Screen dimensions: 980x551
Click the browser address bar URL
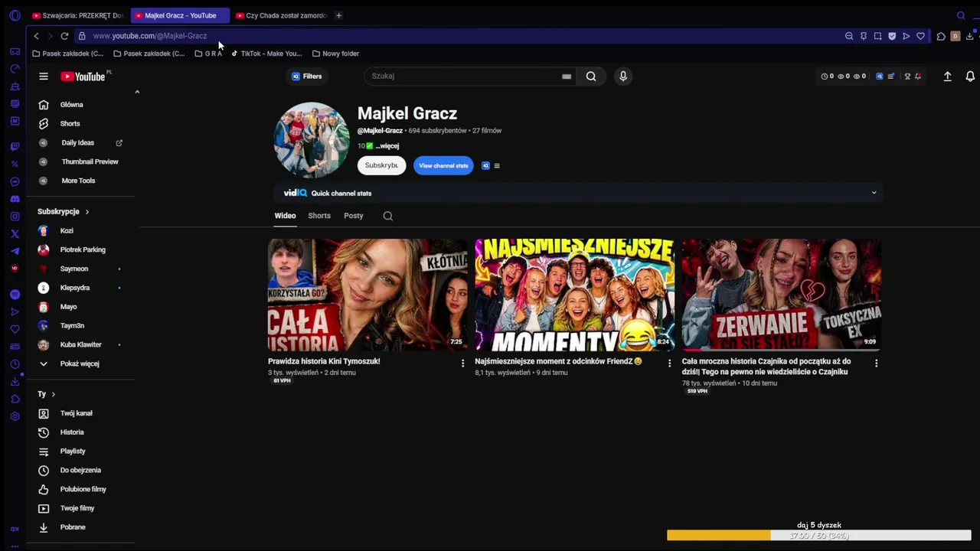150,36
